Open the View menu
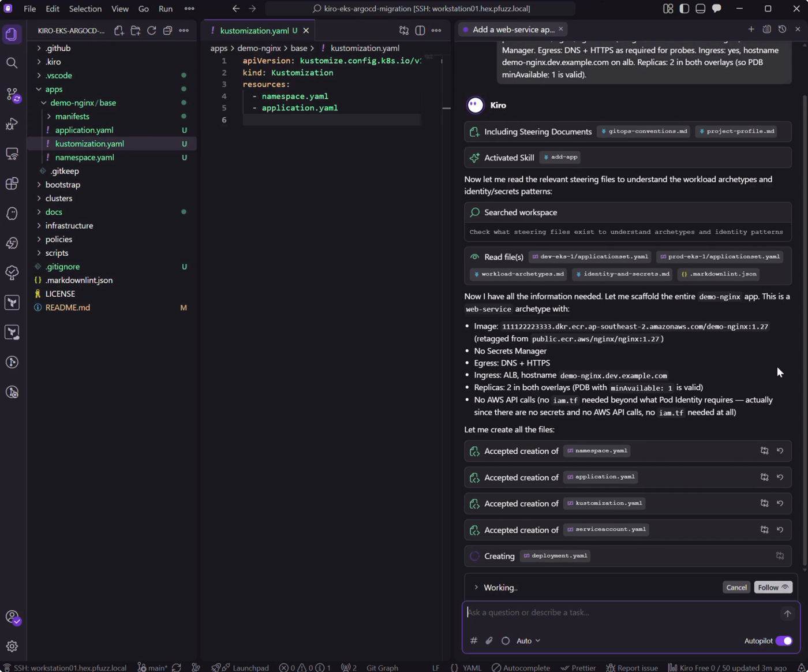 click(x=119, y=9)
